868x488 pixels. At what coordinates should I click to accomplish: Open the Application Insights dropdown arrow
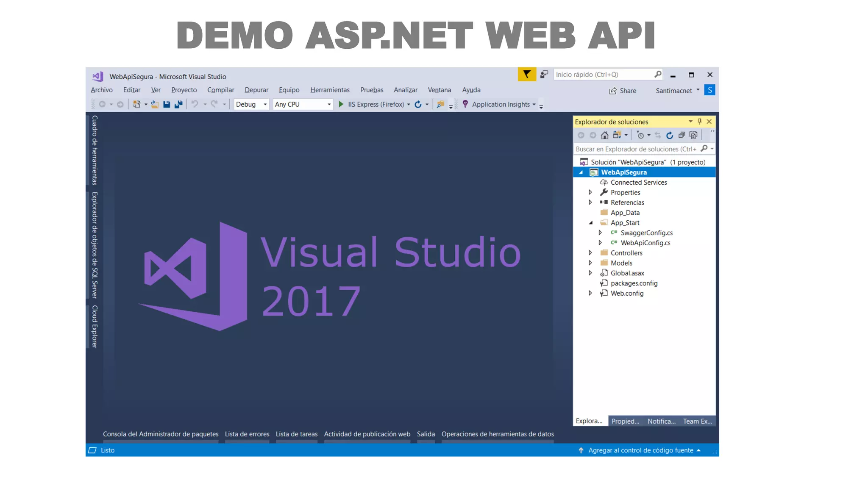tap(534, 104)
